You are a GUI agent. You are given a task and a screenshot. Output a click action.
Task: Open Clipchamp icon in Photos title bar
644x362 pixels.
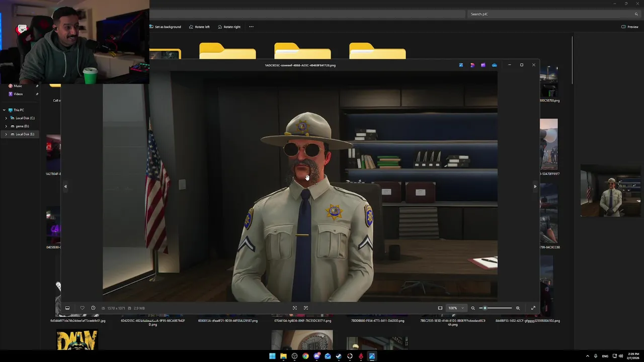click(x=483, y=65)
